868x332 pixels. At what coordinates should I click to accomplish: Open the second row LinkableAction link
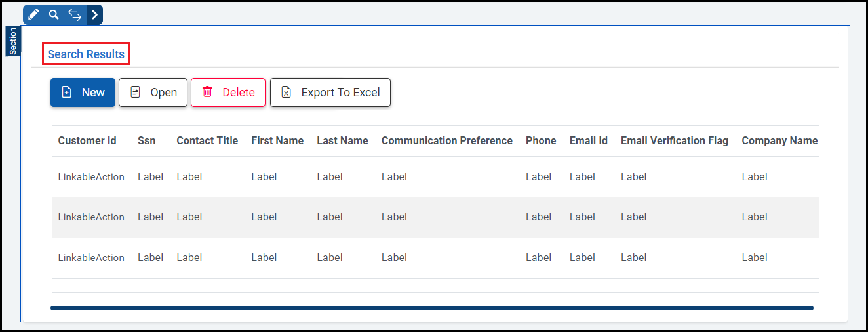91,217
